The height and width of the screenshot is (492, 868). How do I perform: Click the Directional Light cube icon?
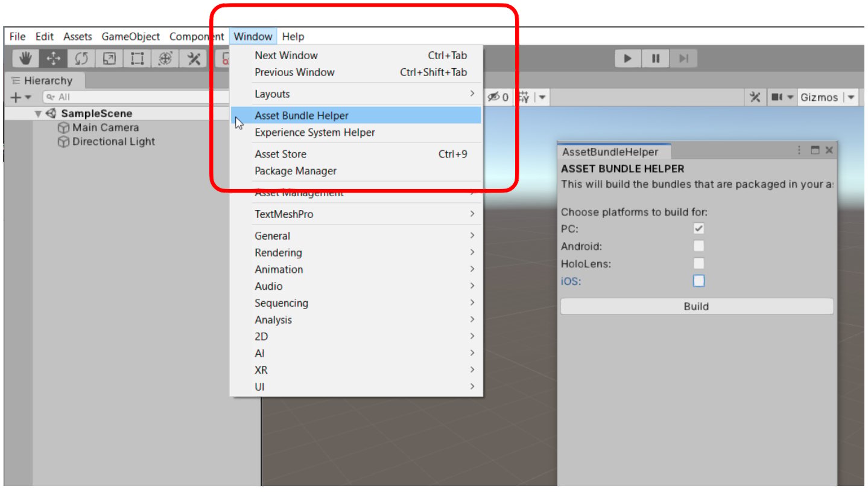(63, 142)
